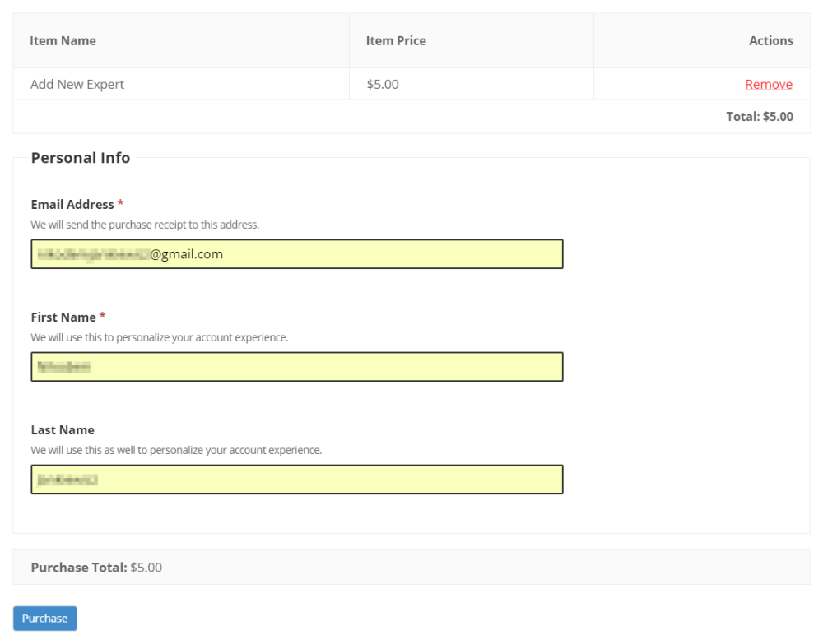This screenshot has width=823, height=644.
Task: Click the Item Price column header
Action: 396,40
